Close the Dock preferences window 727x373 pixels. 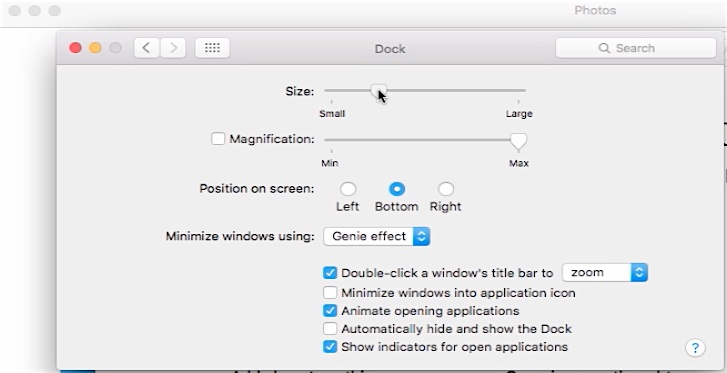click(75, 48)
